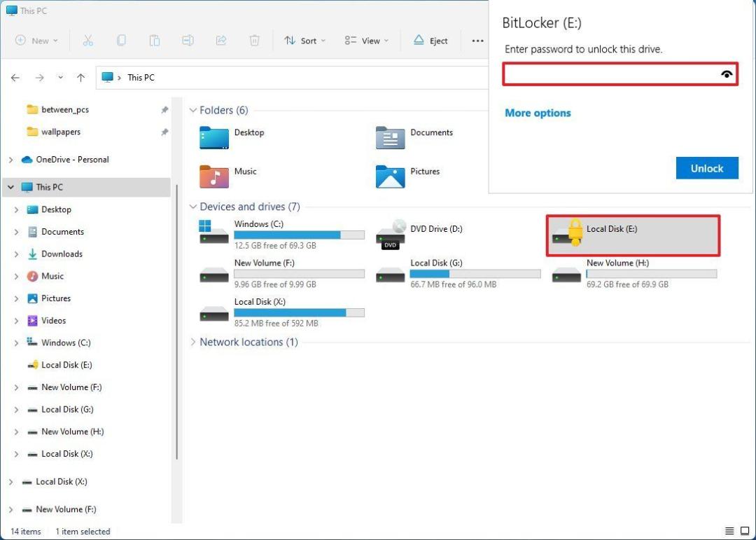The image size is (756, 540).
Task: Select Local Disk (G:) in sidebar tree
Action: tap(67, 409)
